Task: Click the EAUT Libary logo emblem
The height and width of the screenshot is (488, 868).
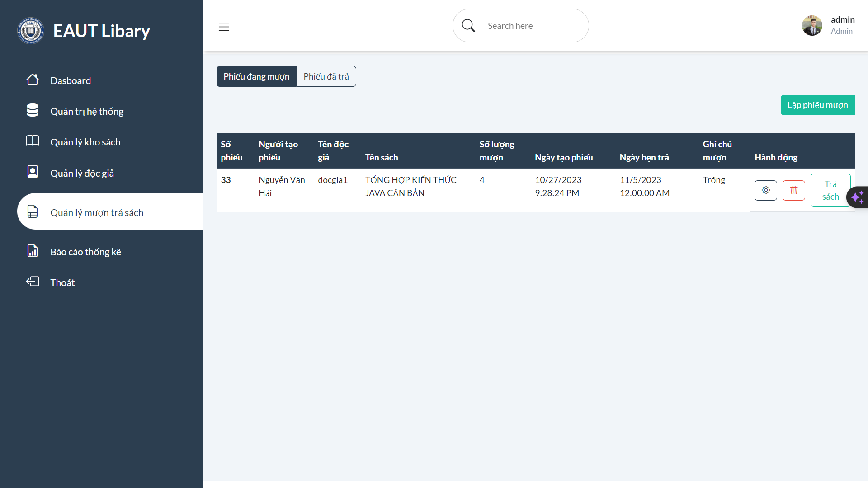Action: tap(30, 30)
